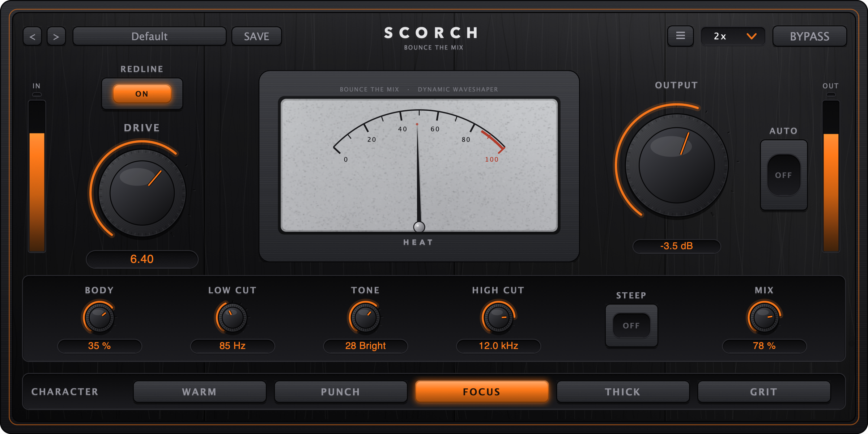Screen dimensions: 868x434
Task: Click the tone value 28 Bright
Action: (365, 346)
